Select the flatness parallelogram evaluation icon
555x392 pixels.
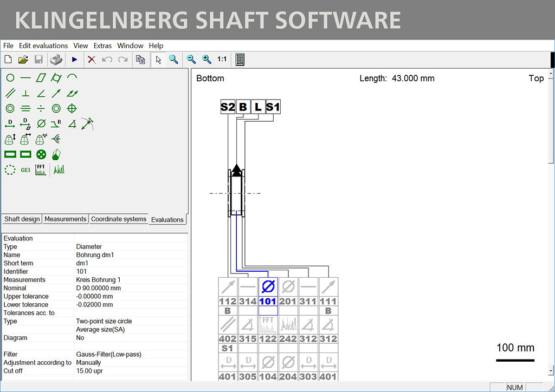tap(41, 78)
